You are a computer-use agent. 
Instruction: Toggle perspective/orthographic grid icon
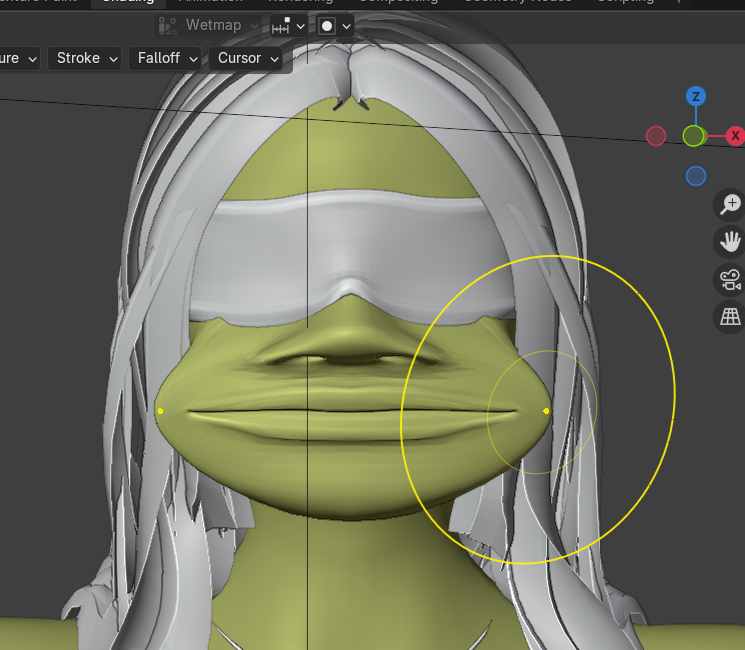pyautogui.click(x=730, y=317)
